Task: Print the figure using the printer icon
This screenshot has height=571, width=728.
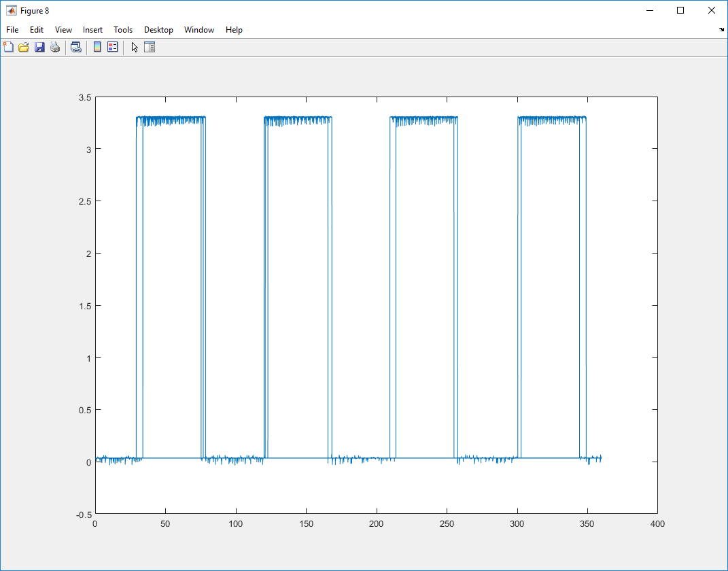Action: tap(55, 47)
